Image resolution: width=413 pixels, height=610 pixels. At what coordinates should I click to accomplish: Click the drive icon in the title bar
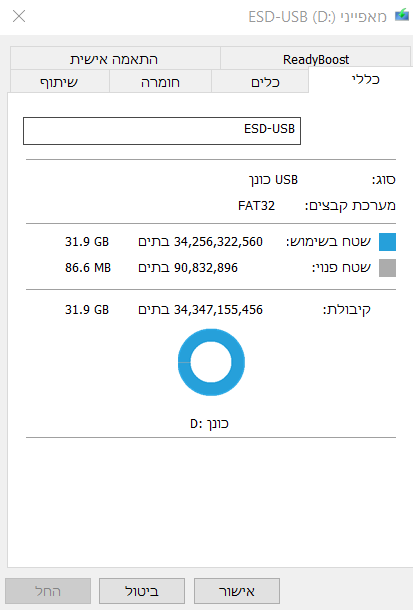click(402, 16)
